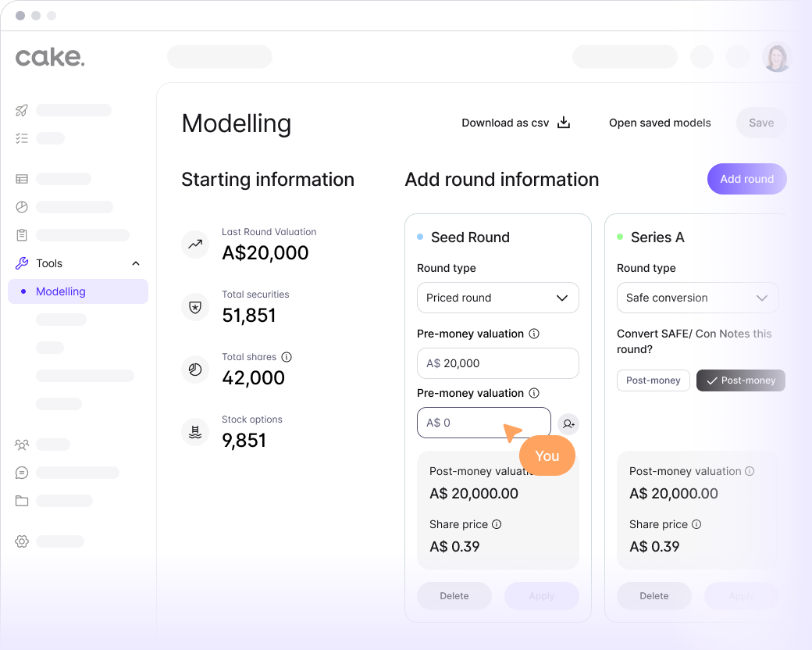Open the Priced round type dropdown
This screenshot has width=812, height=650.
pos(497,298)
